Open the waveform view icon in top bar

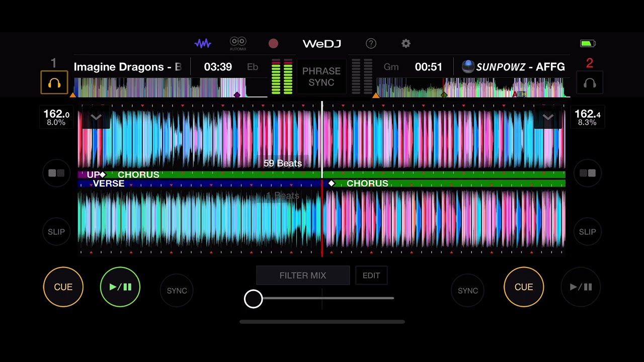point(203,44)
